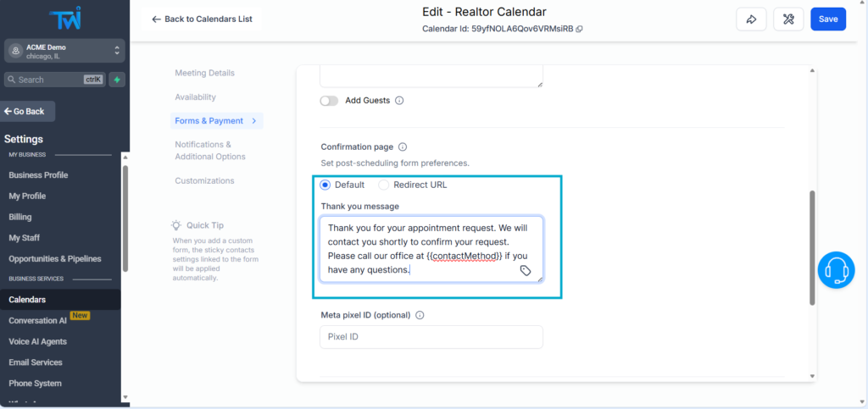Image resolution: width=868 pixels, height=409 pixels.
Task: Select the Redirect URL radio option
Action: click(x=384, y=185)
